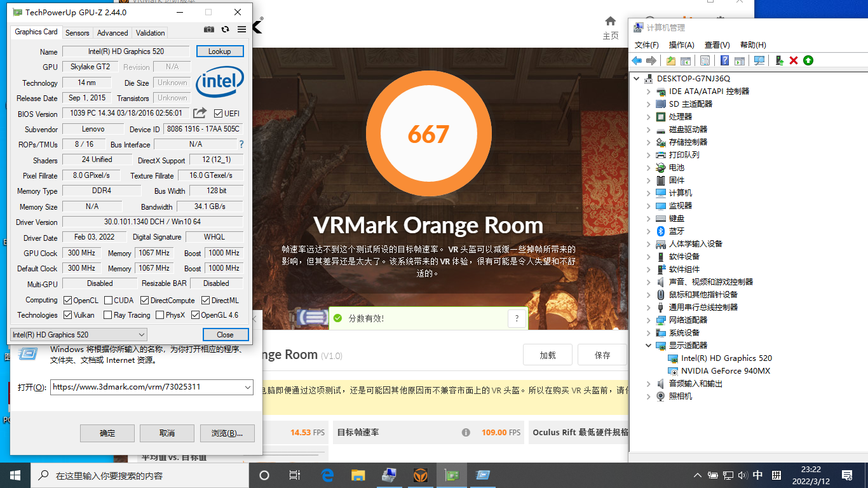Open the 操作(A) menu
The image size is (868, 488).
coord(681,45)
